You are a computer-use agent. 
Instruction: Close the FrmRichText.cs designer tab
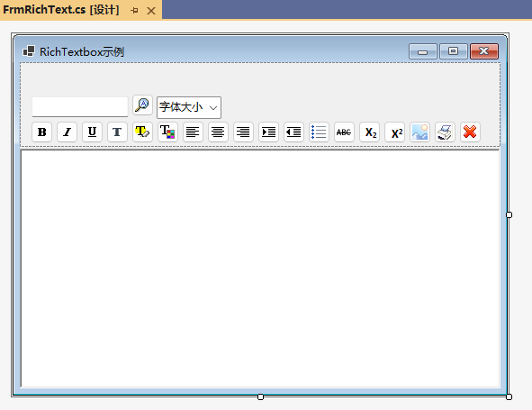pyautogui.click(x=151, y=11)
